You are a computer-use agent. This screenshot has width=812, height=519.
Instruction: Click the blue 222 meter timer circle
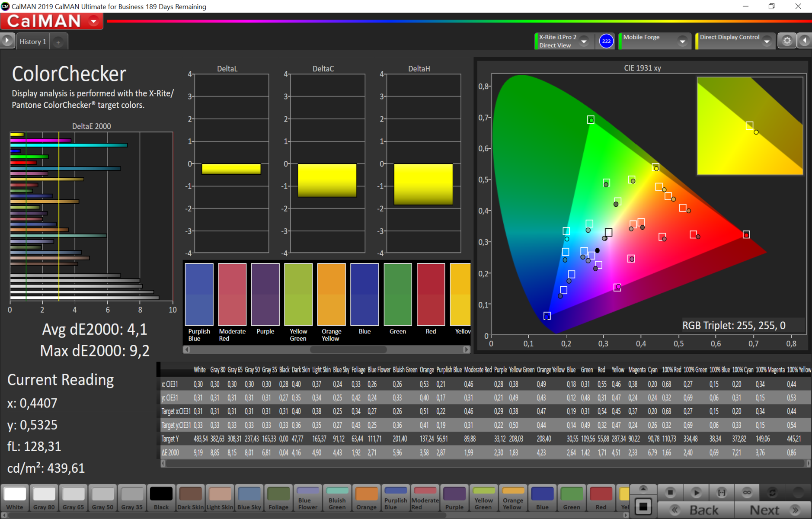[x=606, y=41]
